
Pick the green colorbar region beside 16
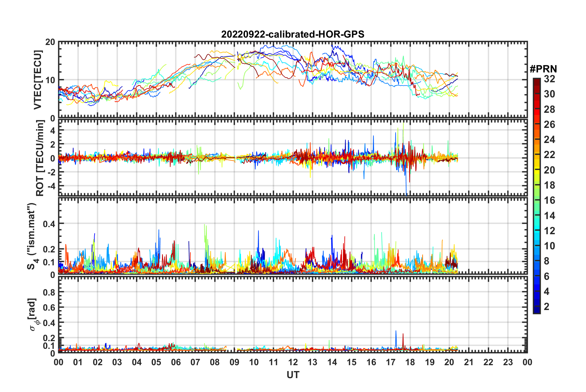click(536, 200)
